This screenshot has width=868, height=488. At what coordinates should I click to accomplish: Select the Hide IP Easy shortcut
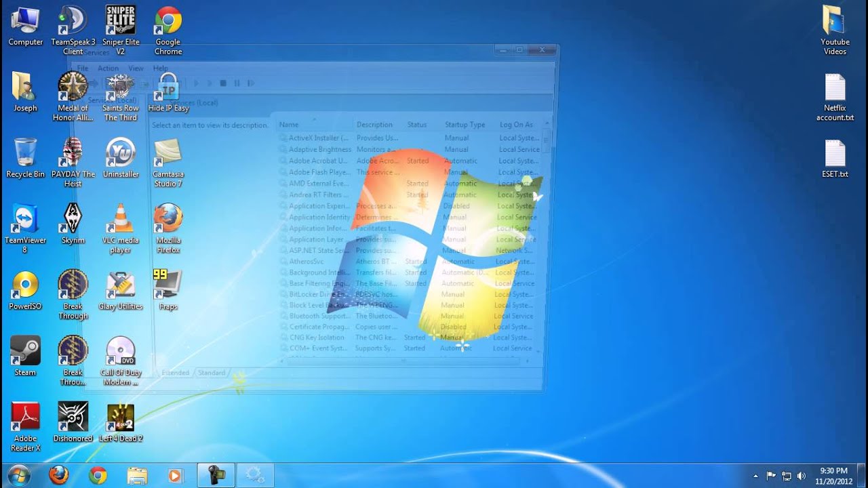168,92
